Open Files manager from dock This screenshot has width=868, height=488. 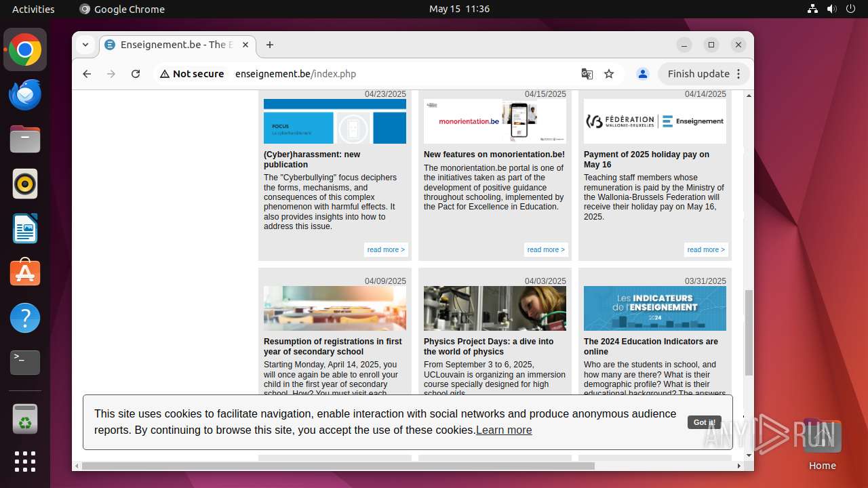coord(25,139)
